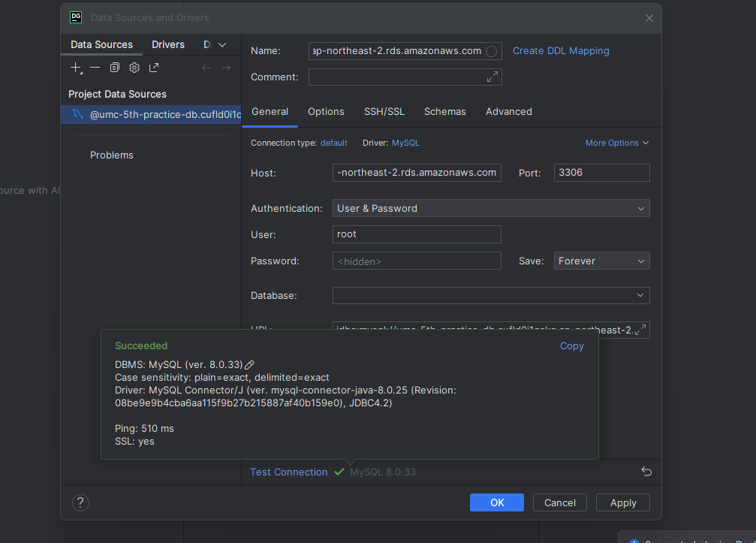Open the General tab
The image size is (756, 543).
click(x=270, y=112)
